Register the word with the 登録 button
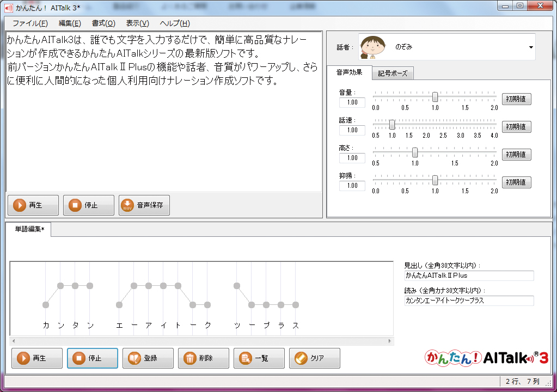Image resolution: width=557 pixels, height=392 pixels. [x=148, y=358]
